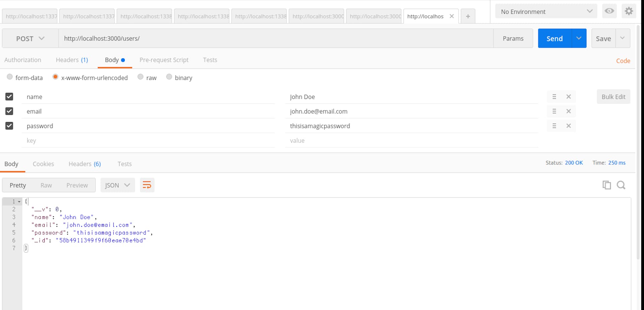Send the request
Viewport: 644px width, 310px height.
point(554,38)
